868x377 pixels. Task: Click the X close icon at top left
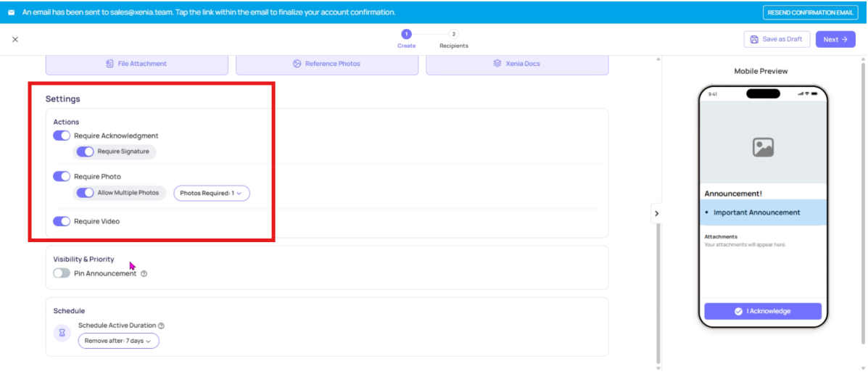tap(15, 39)
